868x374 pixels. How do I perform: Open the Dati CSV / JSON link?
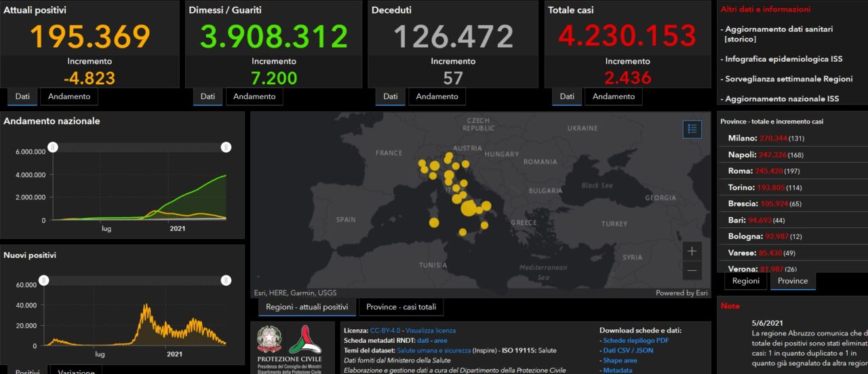(x=629, y=350)
